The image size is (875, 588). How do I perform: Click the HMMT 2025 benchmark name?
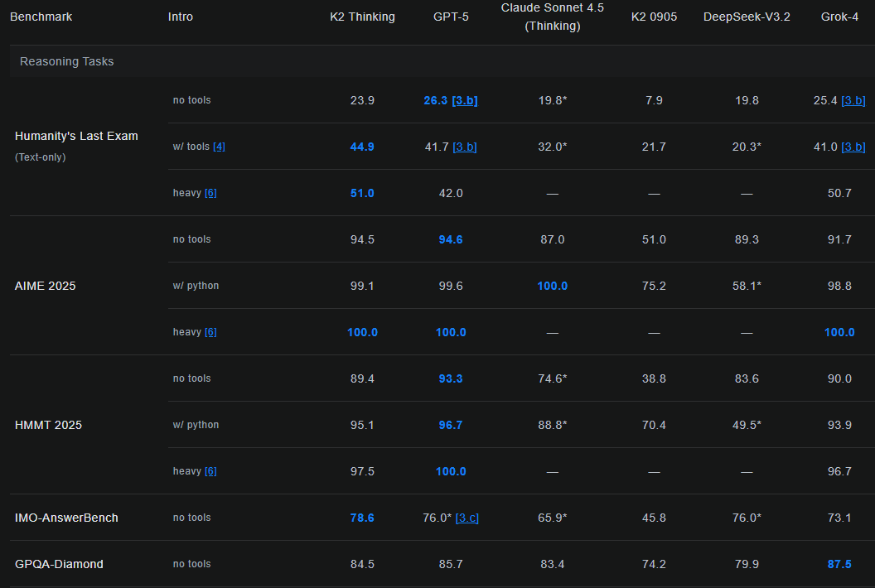point(49,425)
